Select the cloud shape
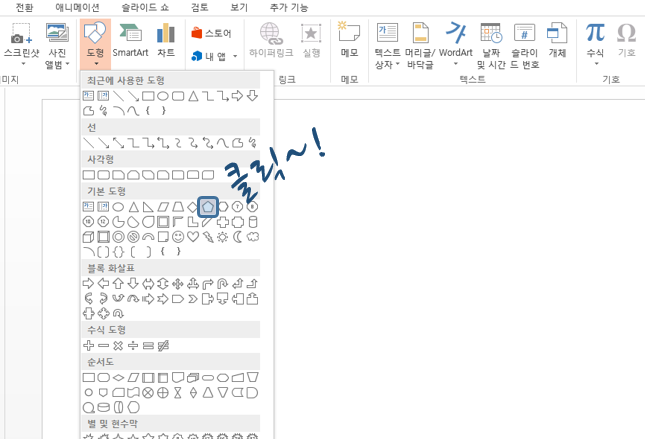The image size is (645, 439). click(253, 237)
